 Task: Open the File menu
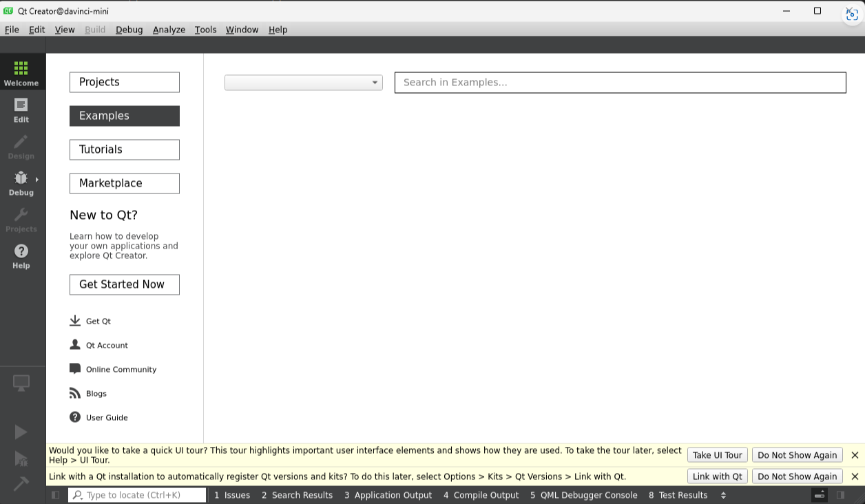coord(12,30)
